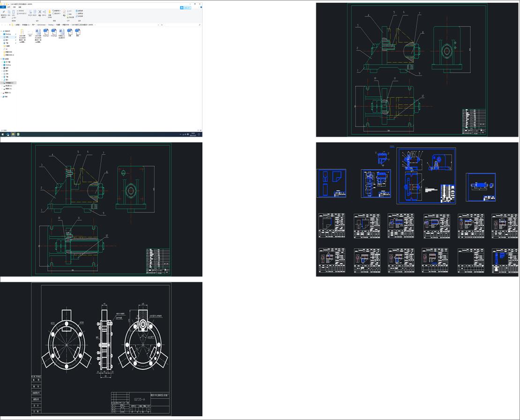Click Administrator in the address breadcrumb
The height and width of the screenshot is (420, 520).
(41, 25)
